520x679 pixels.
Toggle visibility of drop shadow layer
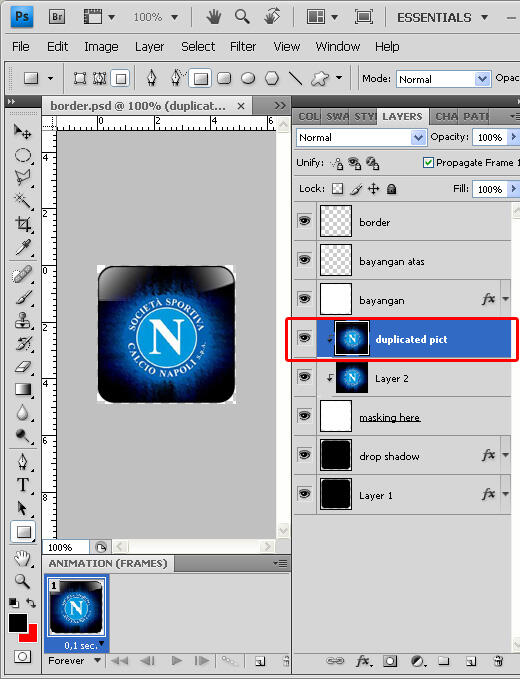coord(304,455)
